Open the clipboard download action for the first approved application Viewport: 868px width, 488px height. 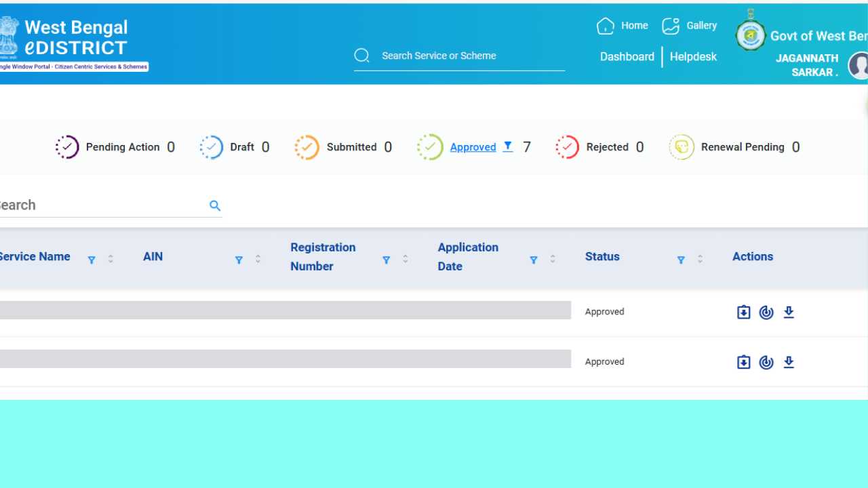tap(743, 312)
